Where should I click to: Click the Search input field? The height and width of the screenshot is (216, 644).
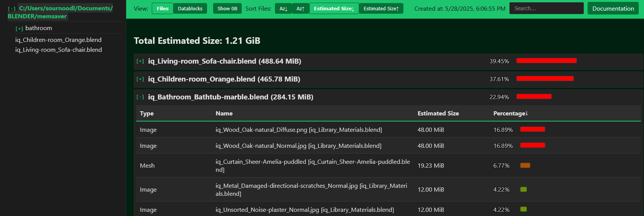(546, 8)
